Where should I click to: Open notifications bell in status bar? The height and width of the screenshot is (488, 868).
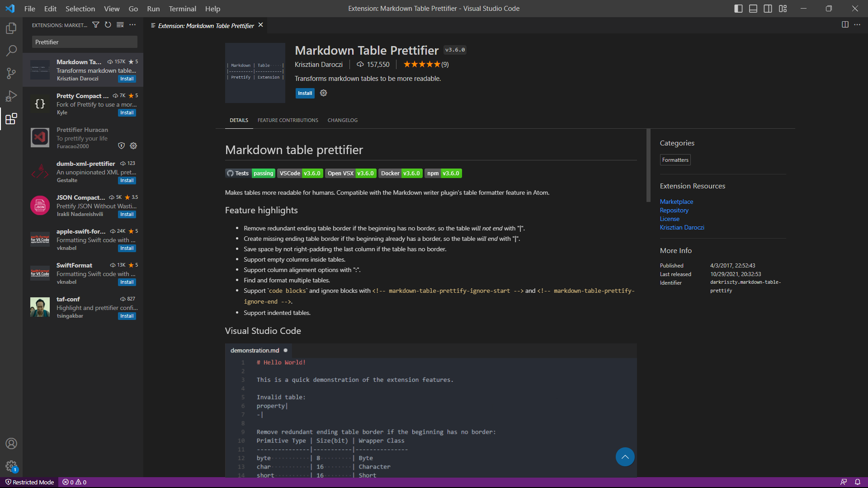[858, 482]
